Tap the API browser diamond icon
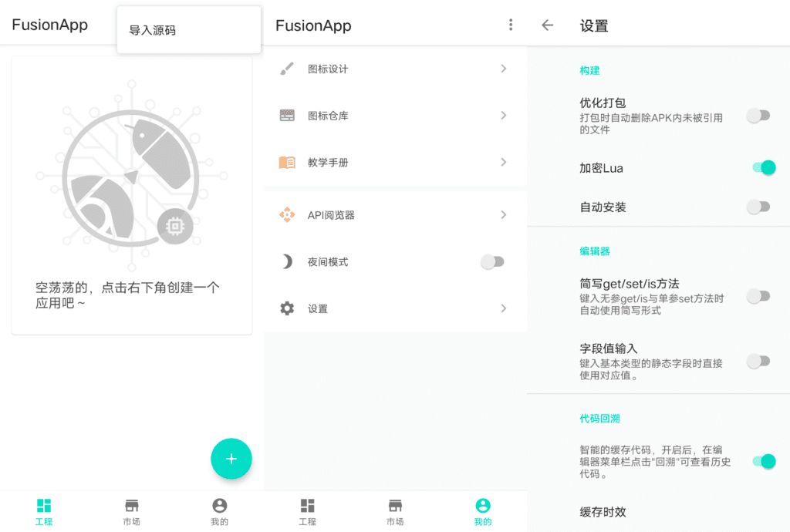 tap(287, 215)
